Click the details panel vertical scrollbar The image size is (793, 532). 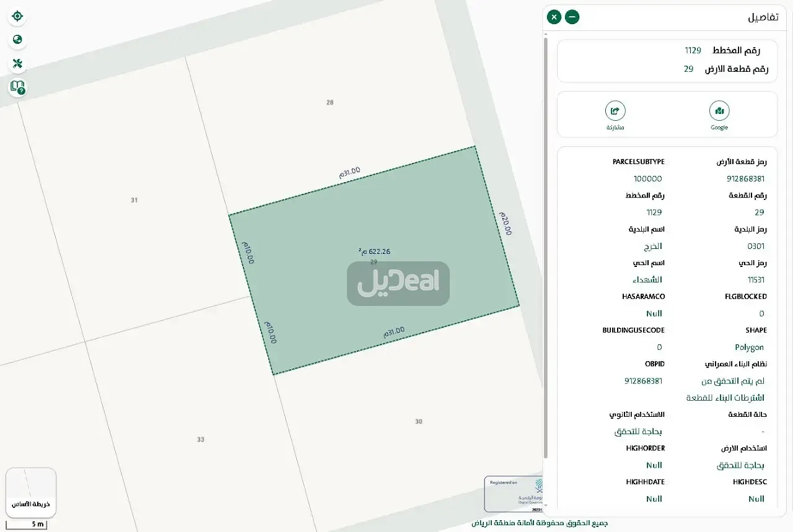click(546, 248)
